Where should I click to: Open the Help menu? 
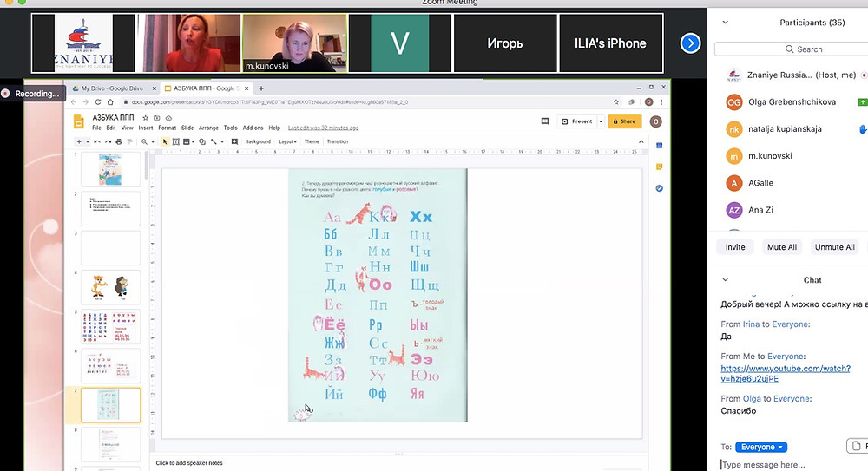[274, 128]
